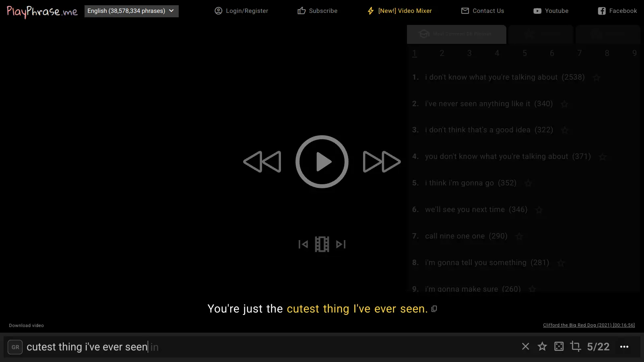
Task: Expand phrase list page 2
Action: click(x=442, y=53)
